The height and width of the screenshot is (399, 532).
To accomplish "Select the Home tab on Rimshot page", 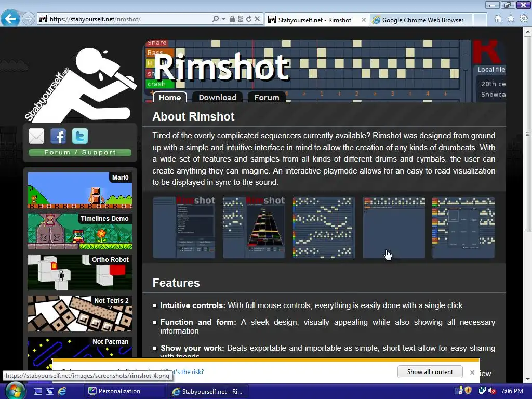I will pyautogui.click(x=170, y=97).
